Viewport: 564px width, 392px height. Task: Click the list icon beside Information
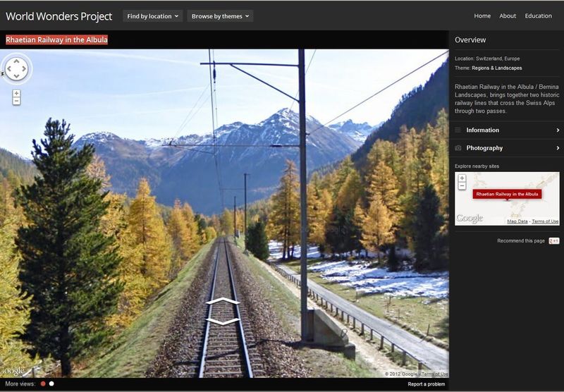coord(458,130)
